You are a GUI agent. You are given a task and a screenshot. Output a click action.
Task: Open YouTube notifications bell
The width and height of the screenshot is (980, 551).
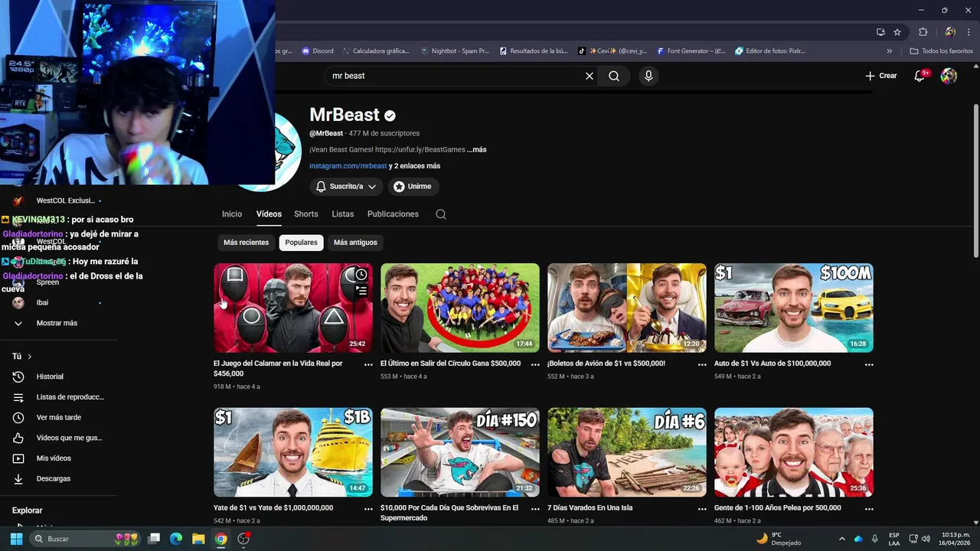pyautogui.click(x=920, y=76)
